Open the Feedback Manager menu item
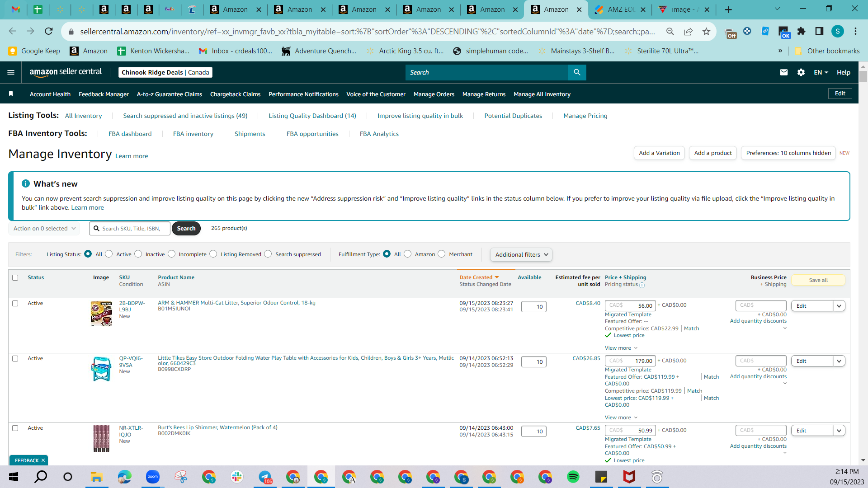 point(104,94)
